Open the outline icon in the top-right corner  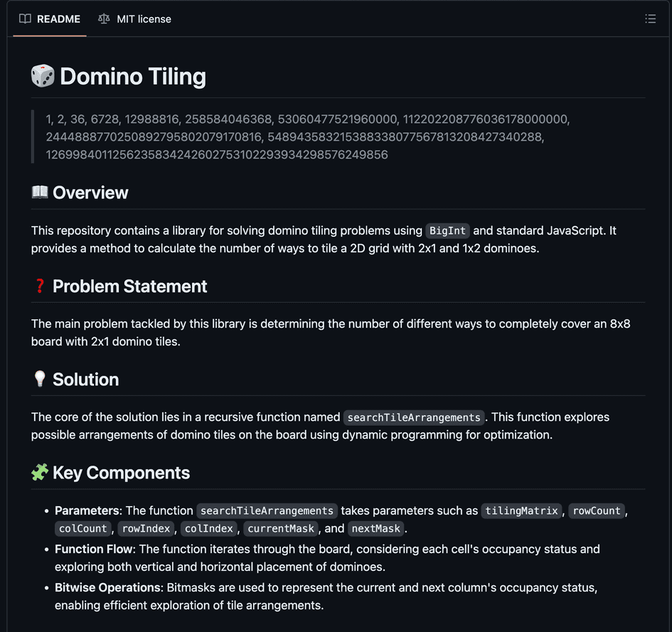[650, 18]
